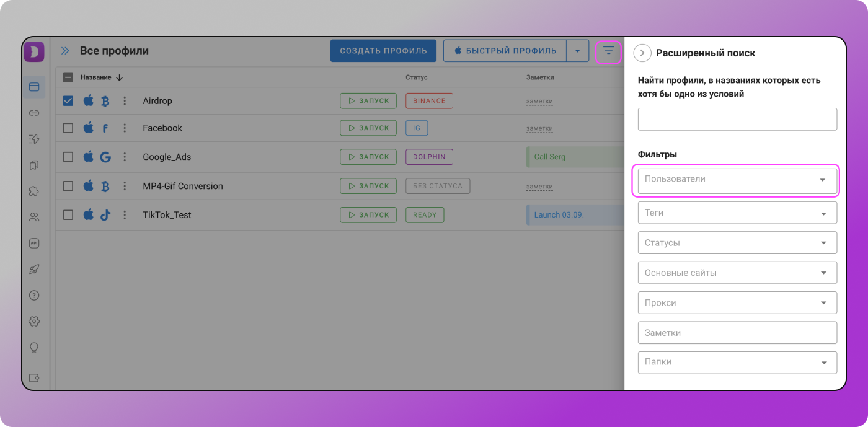Tick the TikTok_Test profile checkbox
The height and width of the screenshot is (427, 868).
68,215
